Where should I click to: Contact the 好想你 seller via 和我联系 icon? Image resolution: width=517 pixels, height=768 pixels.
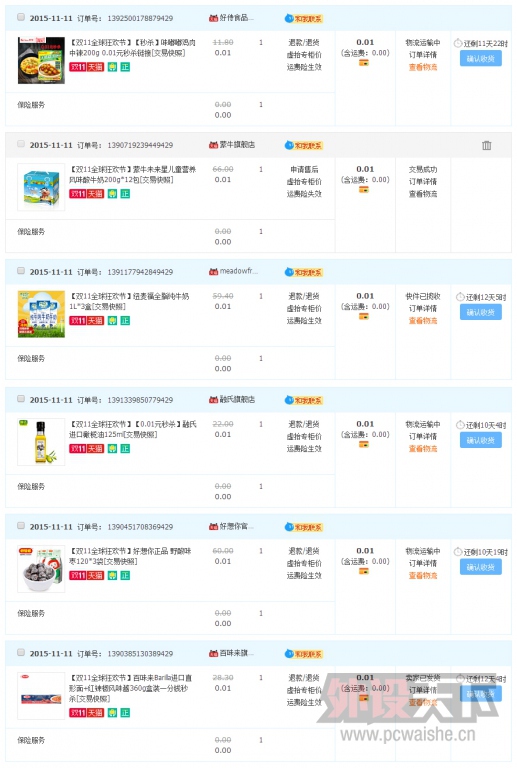(304, 527)
